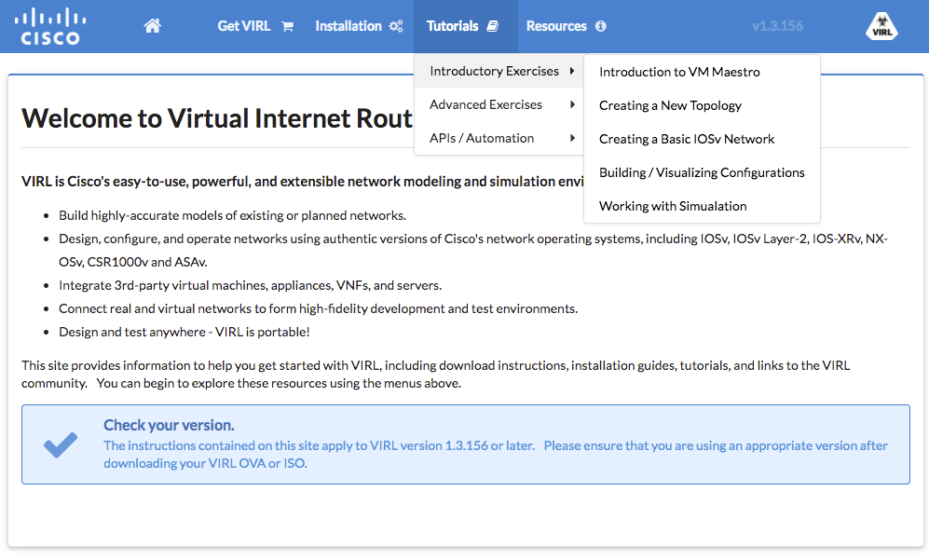The image size is (929, 560).
Task: Open the Resources menu
Action: tap(556, 26)
